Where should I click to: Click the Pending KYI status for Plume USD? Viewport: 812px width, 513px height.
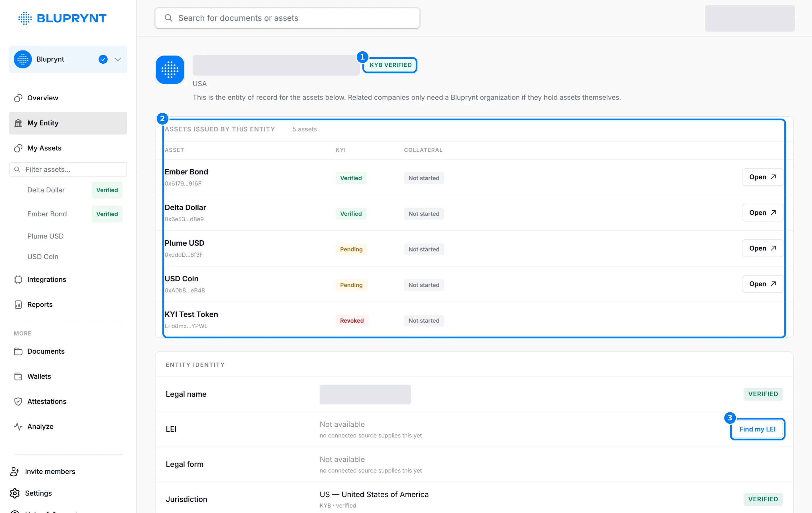click(x=351, y=249)
